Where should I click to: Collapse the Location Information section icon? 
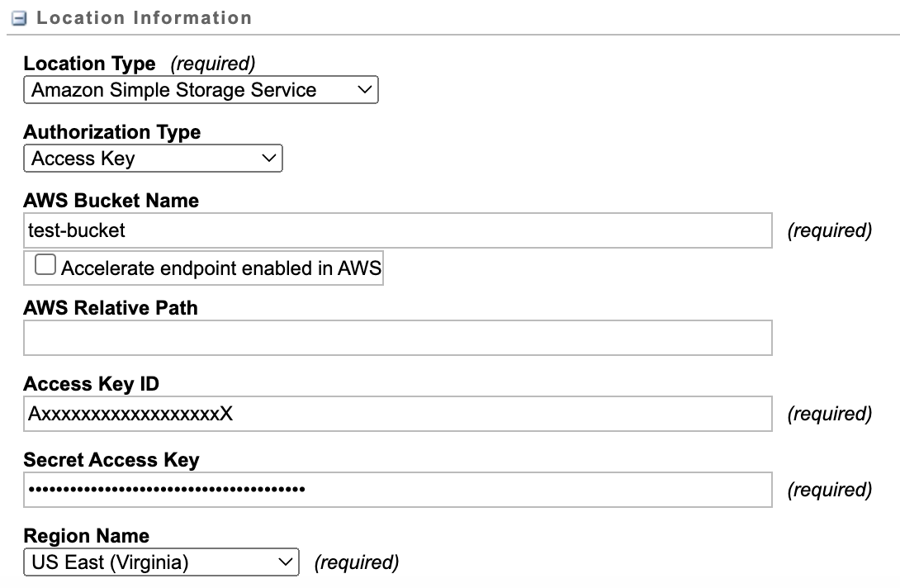tap(19, 18)
